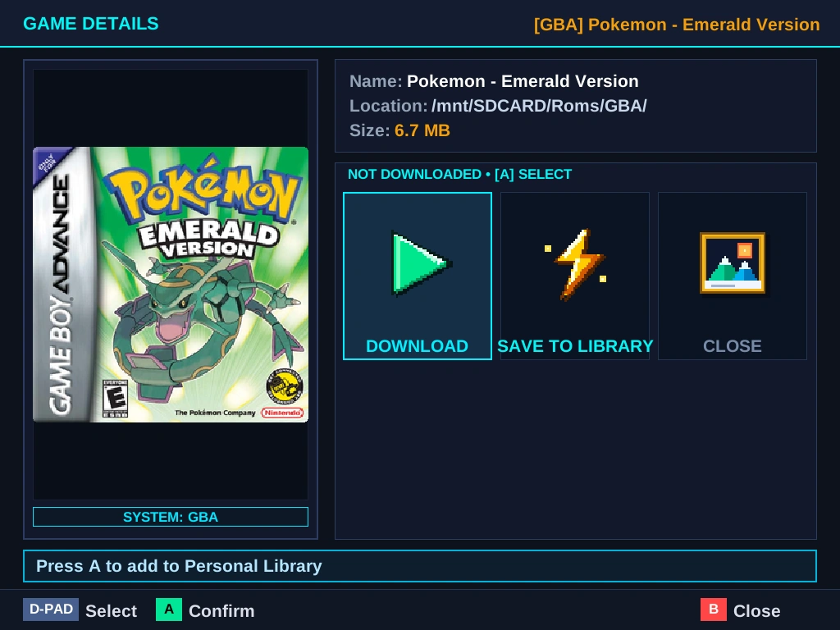Click the green play arrow Download icon
Viewport: 840px width, 630px height.
click(422, 263)
